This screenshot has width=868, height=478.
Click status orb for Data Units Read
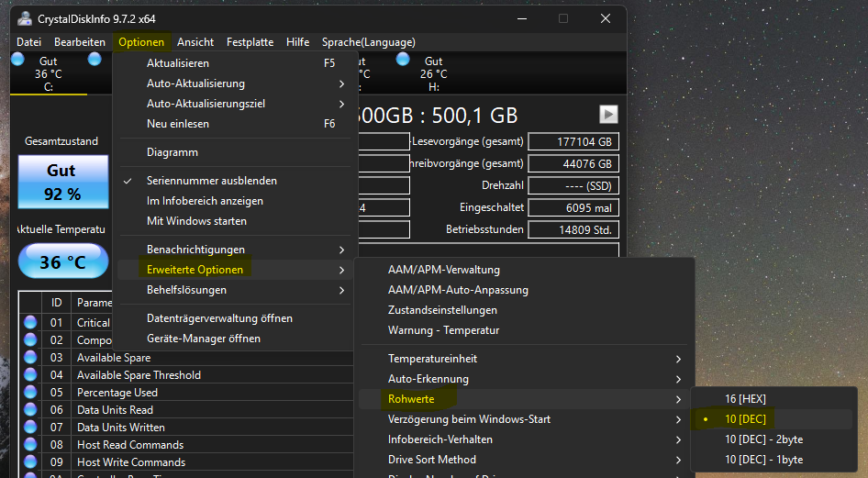30,409
